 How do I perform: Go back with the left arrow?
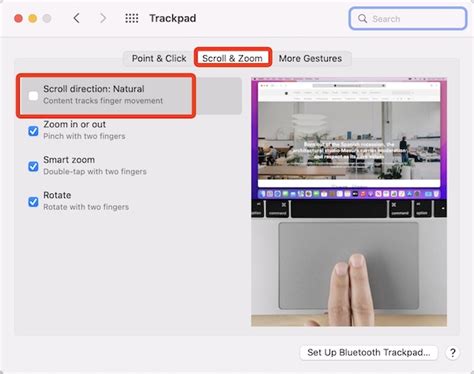point(76,18)
